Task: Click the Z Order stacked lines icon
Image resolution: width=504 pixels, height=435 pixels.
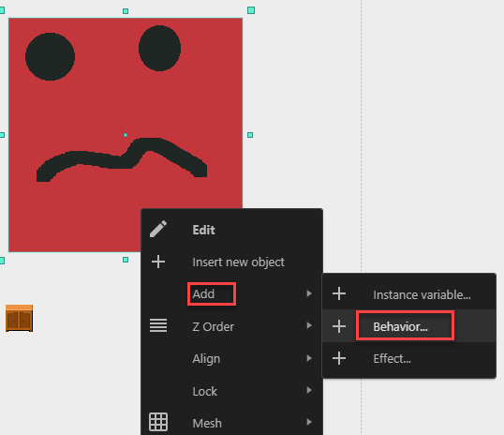Action: [158, 325]
